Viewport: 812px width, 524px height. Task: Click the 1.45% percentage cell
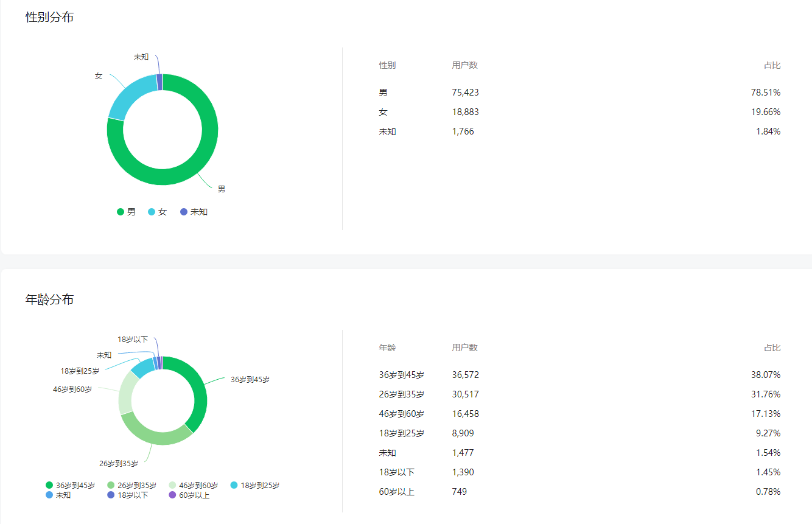point(768,472)
